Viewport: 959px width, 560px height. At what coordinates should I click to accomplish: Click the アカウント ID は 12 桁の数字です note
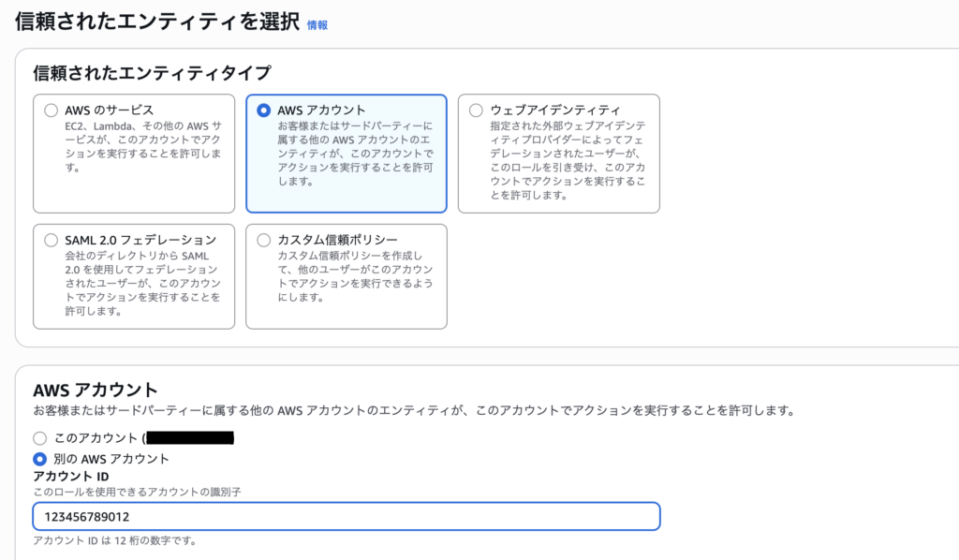[115, 540]
